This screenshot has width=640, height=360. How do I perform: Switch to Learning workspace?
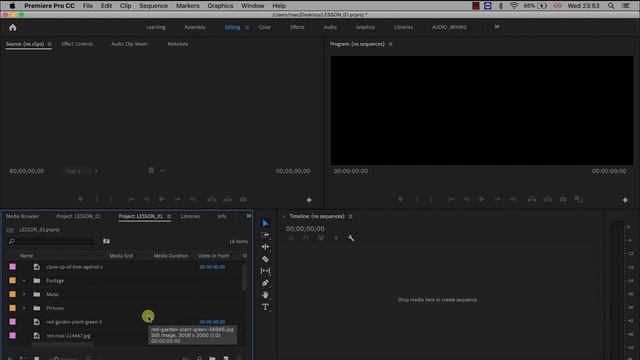156,27
